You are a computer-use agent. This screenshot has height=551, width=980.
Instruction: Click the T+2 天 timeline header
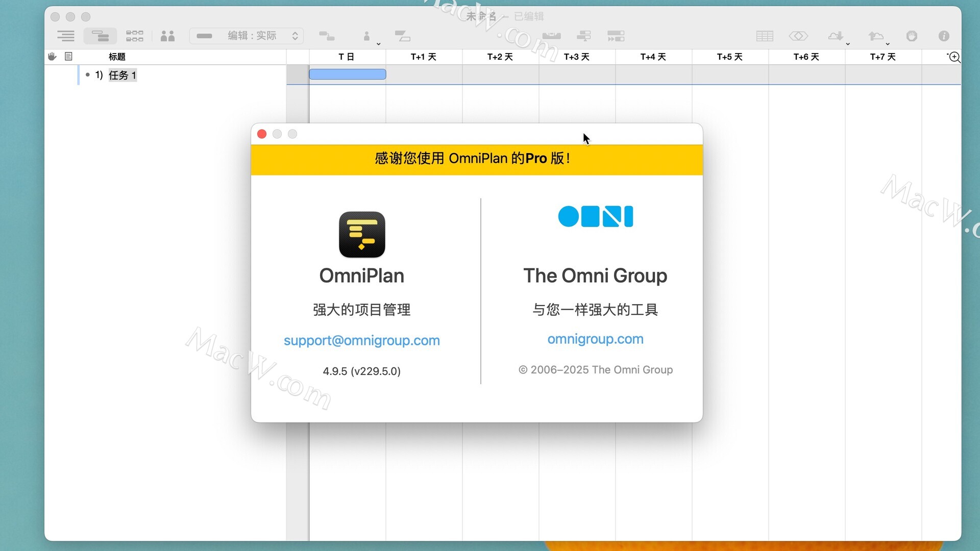[x=500, y=57]
